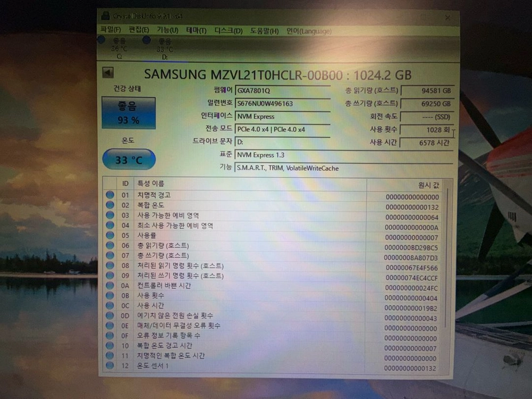Click the 특성 이름 column header
The width and height of the screenshot is (532, 399).
click(x=250, y=184)
